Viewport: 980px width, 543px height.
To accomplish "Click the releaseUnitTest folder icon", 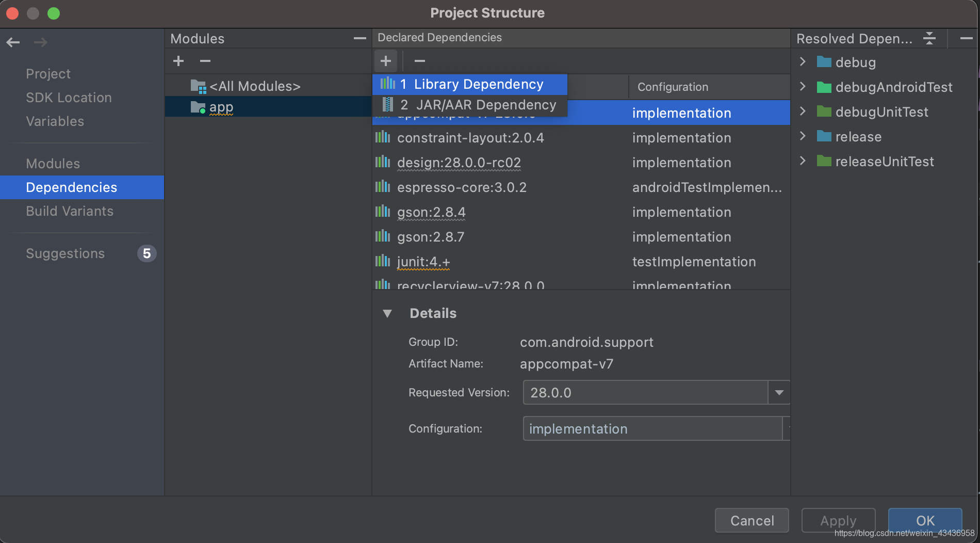I will tap(824, 161).
